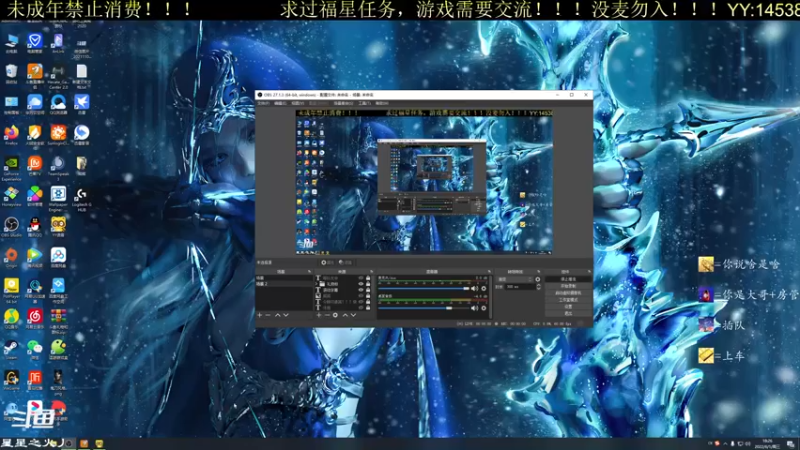Open Honeyview desktop icon
800x450 pixels.
11,196
